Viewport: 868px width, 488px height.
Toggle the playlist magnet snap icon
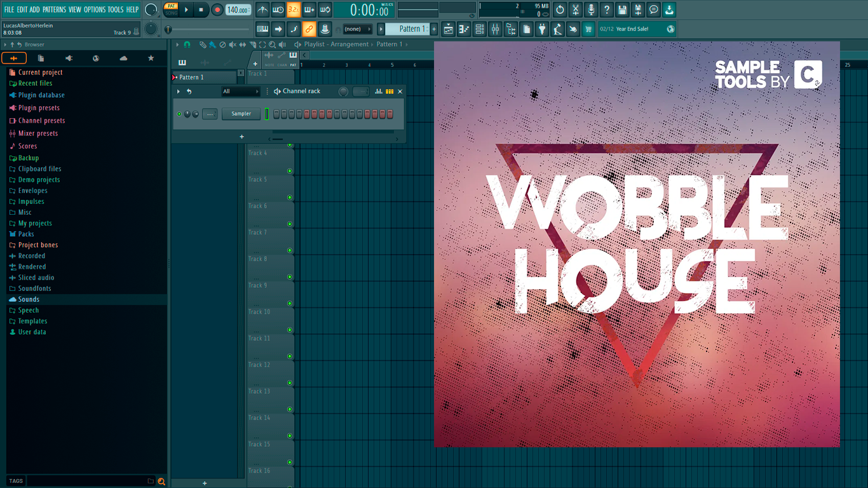(x=187, y=44)
